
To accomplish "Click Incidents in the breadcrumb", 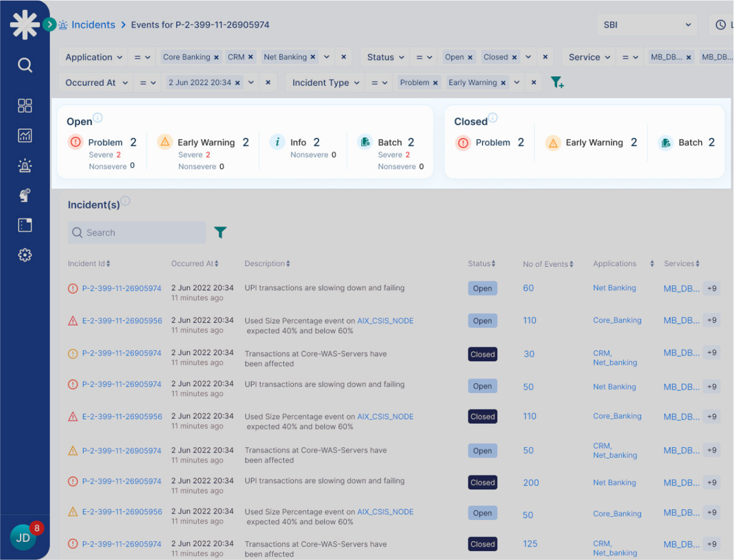I will coord(93,25).
